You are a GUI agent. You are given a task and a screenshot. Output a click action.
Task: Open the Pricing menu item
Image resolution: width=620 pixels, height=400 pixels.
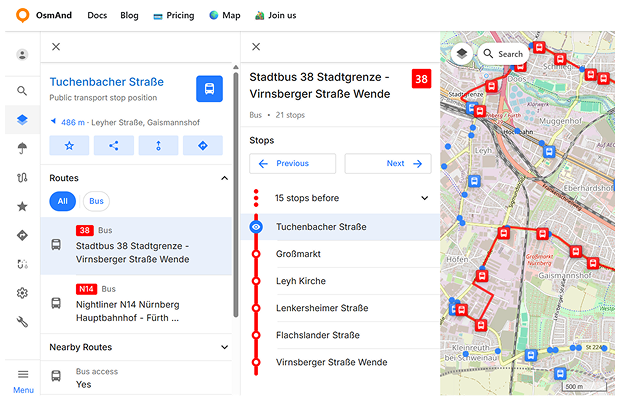(173, 16)
